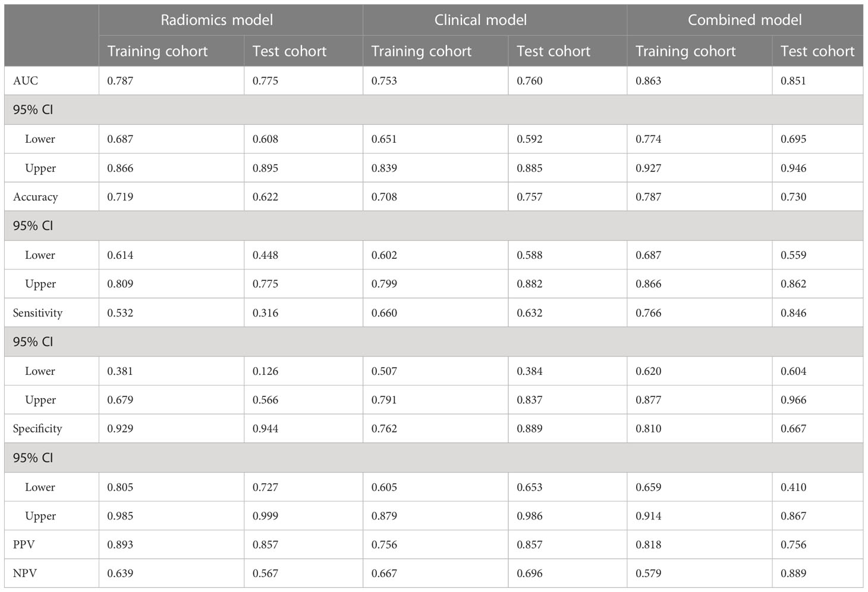
Task: Select the Specificity row label
Action: point(37,429)
